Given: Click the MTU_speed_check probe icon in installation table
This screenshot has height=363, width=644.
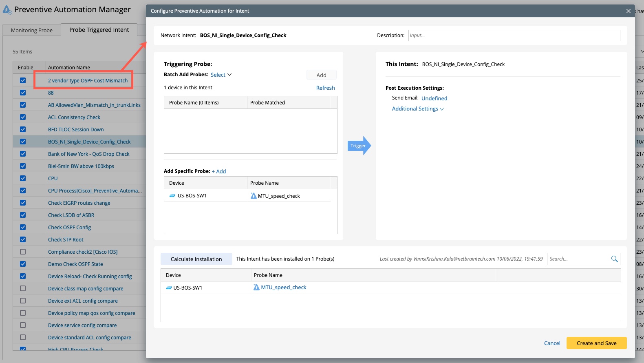Looking at the screenshot, I should [256, 288].
